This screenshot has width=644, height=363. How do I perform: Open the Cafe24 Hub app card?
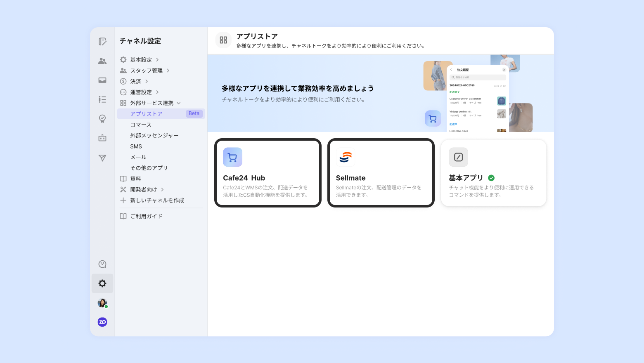[x=268, y=173]
